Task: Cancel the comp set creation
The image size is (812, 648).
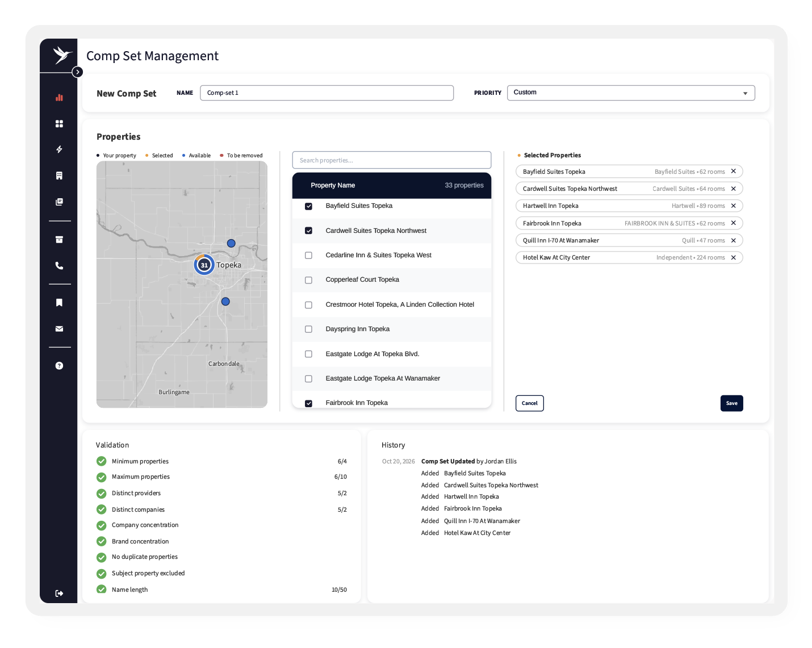Action: (530, 403)
